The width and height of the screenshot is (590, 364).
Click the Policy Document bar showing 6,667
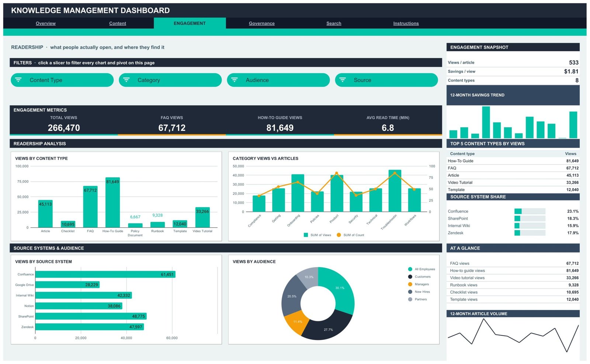135,225
